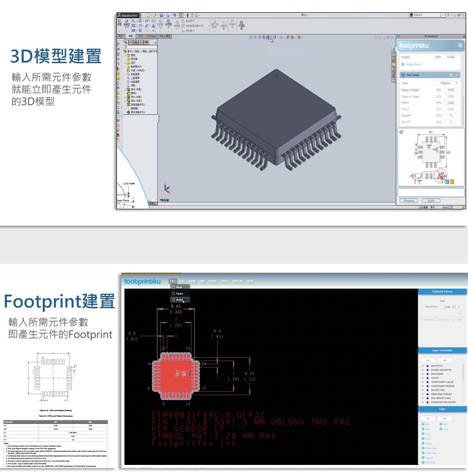Click the ConfigurationManager tab icon
The width and height of the screenshot is (468, 476).
click(x=136, y=43)
